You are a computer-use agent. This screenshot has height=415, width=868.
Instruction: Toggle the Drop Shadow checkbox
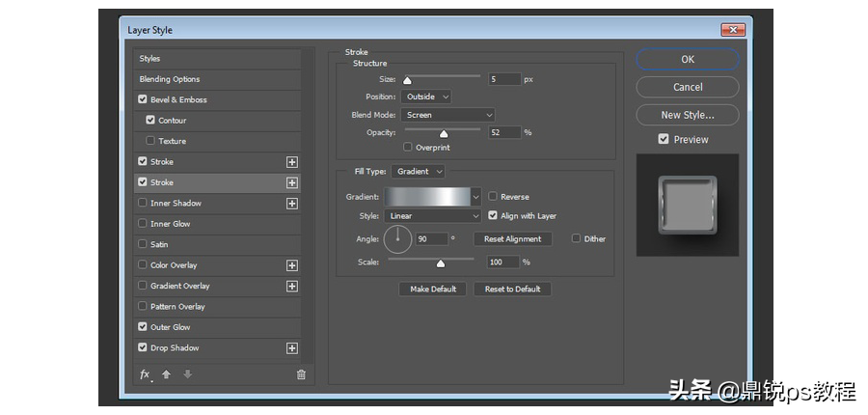click(143, 347)
